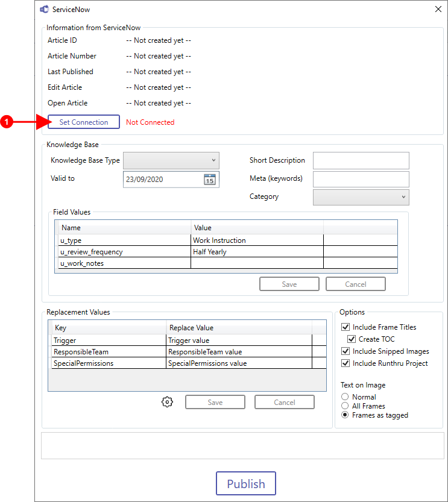Expand the Knowledge Base Type dropdown
The image size is (448, 502).
point(171,160)
